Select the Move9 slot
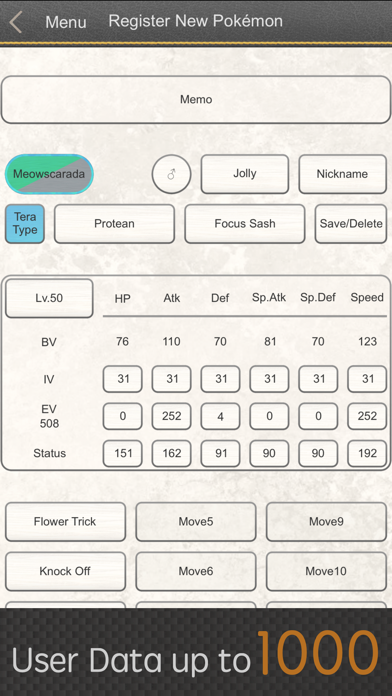 pyautogui.click(x=326, y=522)
